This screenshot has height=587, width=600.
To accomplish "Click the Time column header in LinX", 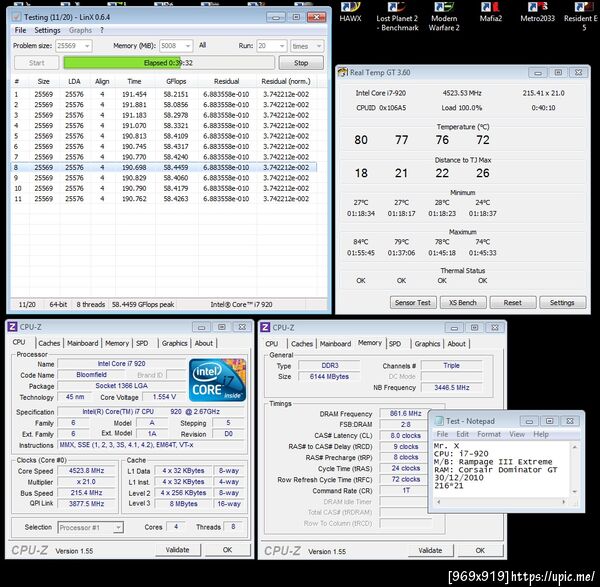I will point(134,81).
